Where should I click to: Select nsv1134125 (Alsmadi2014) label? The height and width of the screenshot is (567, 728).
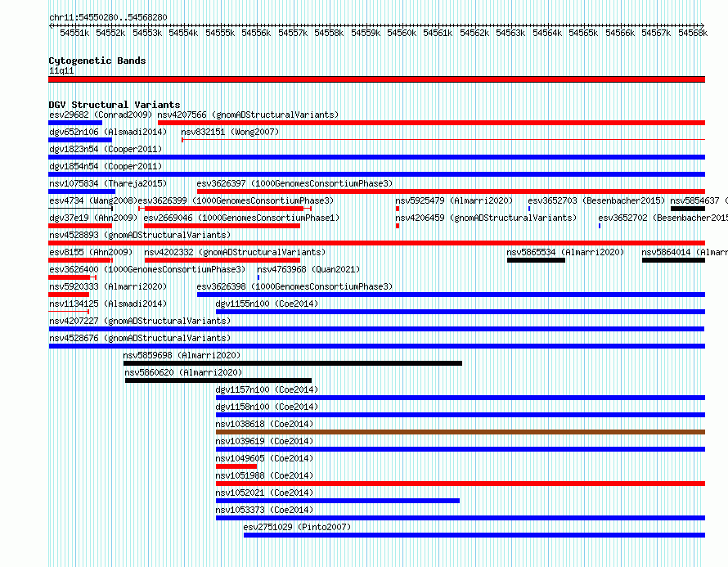click(108, 304)
